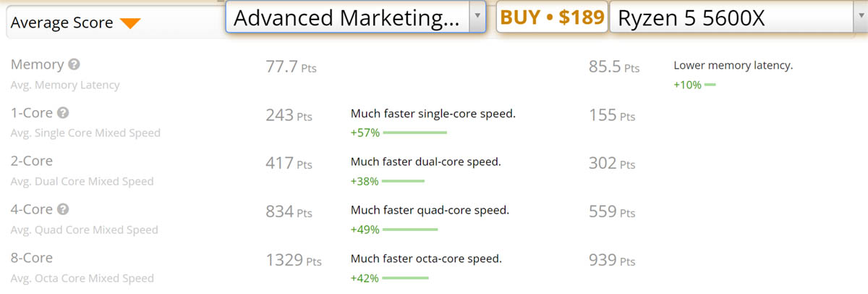Click the +57% single-core green bar

coord(414,133)
